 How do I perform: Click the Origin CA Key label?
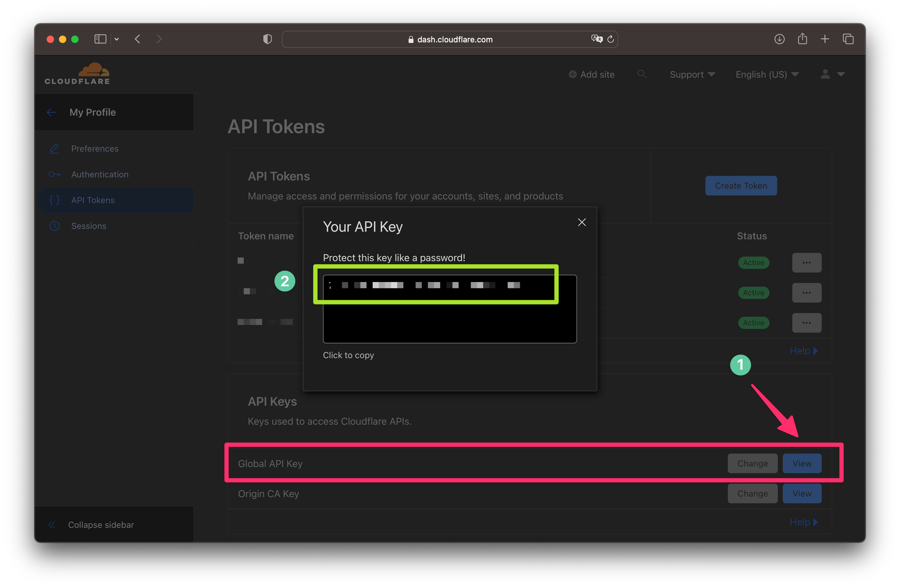click(x=268, y=494)
